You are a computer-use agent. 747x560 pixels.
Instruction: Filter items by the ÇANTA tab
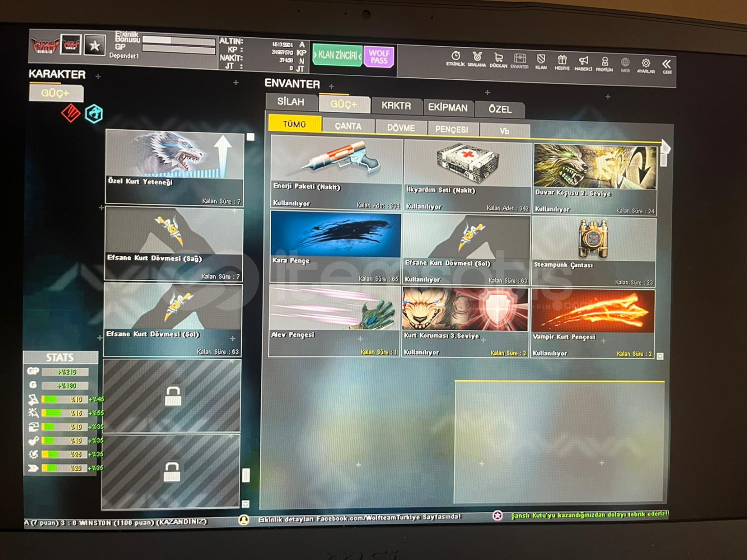tap(348, 126)
